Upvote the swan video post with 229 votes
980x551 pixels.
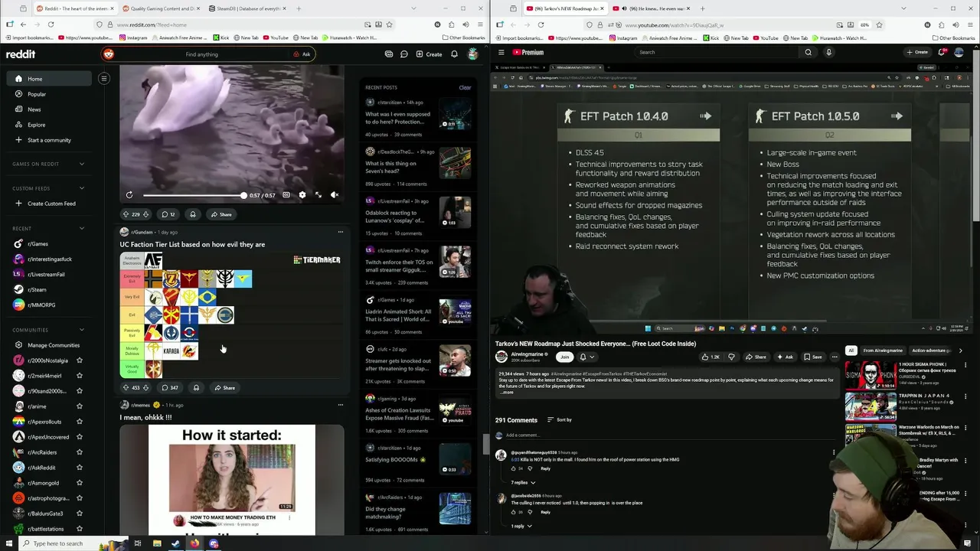[x=126, y=214]
